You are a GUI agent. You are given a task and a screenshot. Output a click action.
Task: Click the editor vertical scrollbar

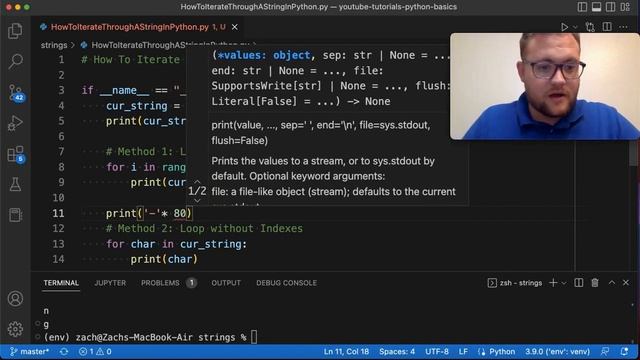[634, 153]
